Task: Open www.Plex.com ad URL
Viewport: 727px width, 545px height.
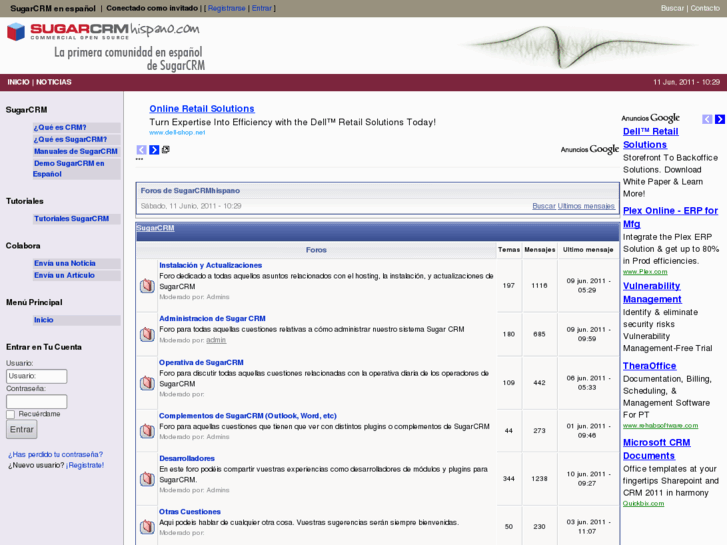Action: tap(645, 272)
